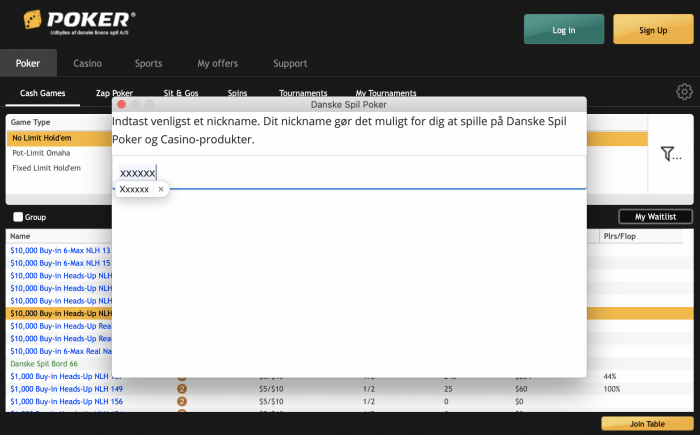The image size is (700, 435).
Task: Choose the Xxxxxx autocomplete suggestion
Action: click(x=134, y=189)
